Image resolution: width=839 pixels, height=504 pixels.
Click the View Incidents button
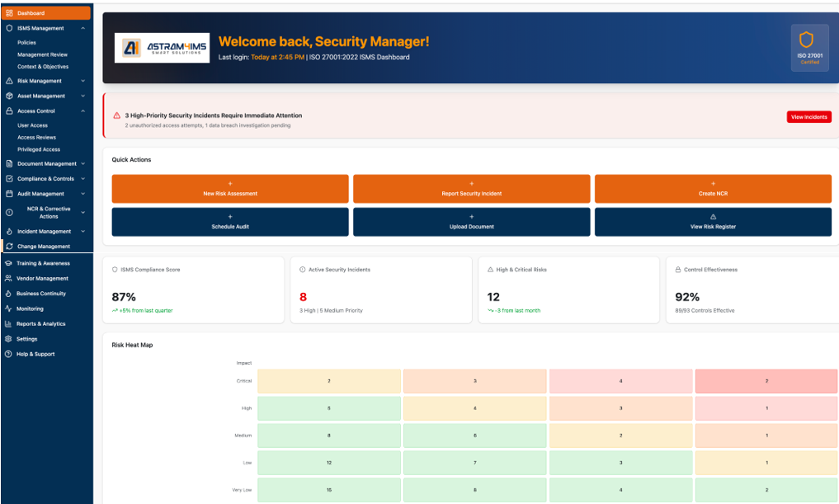pyautogui.click(x=808, y=116)
